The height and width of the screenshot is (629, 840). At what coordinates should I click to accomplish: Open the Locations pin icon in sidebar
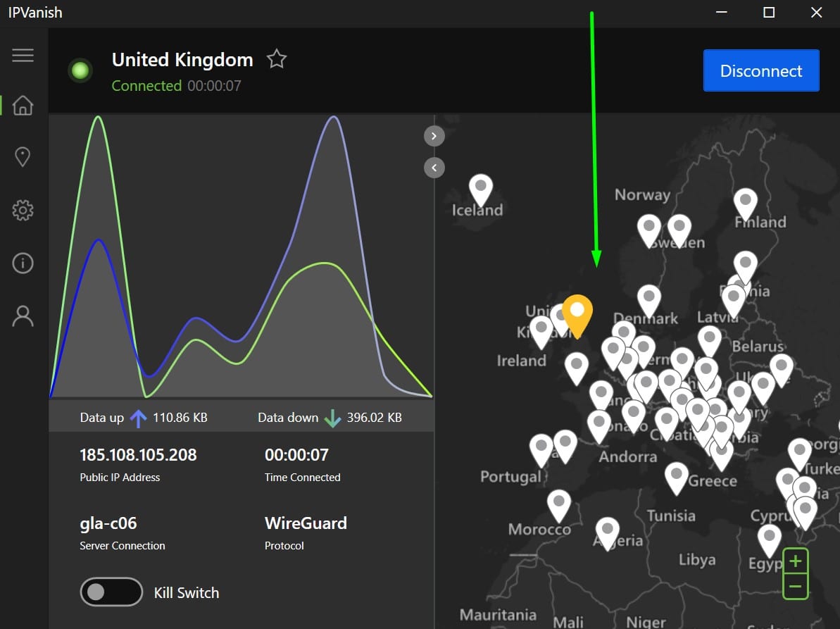tap(23, 157)
